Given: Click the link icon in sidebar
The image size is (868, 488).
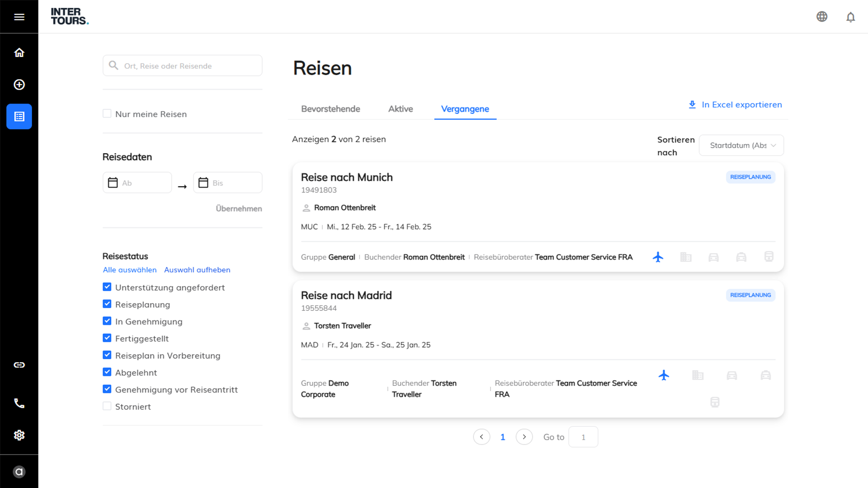Looking at the screenshot, I should click(19, 365).
